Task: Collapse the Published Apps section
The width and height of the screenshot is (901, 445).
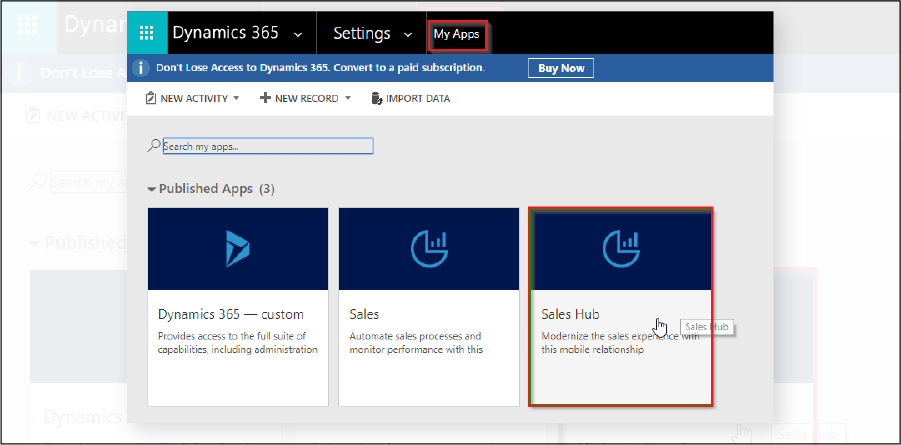Action: click(152, 189)
